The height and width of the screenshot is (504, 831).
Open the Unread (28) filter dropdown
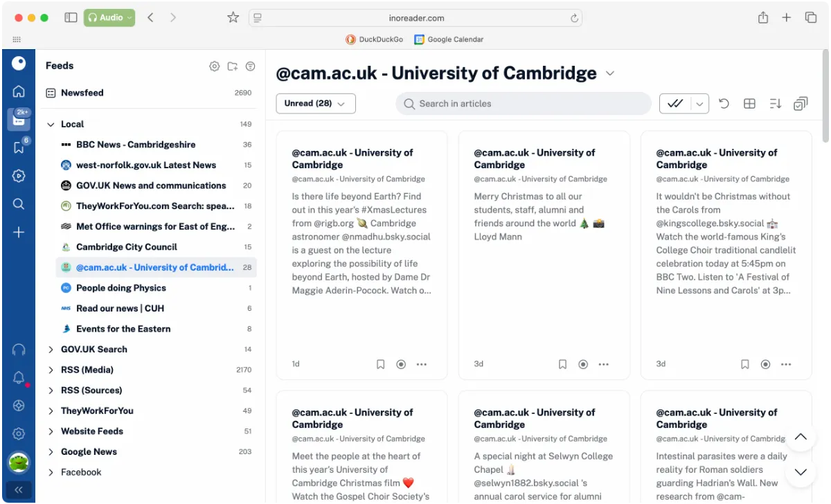click(315, 102)
